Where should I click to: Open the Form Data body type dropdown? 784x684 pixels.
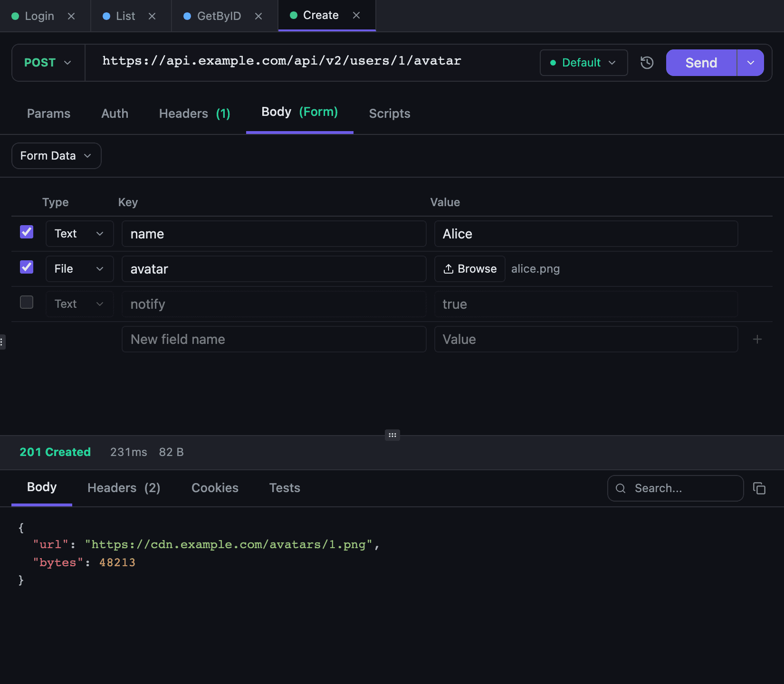pyautogui.click(x=56, y=156)
